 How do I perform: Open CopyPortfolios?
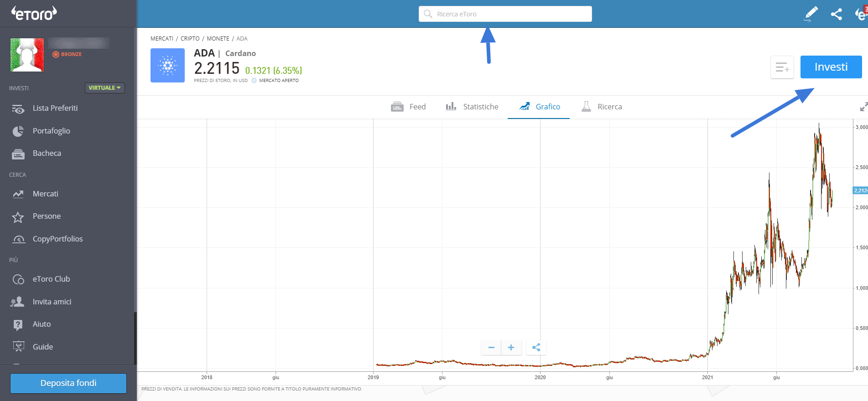coord(58,239)
